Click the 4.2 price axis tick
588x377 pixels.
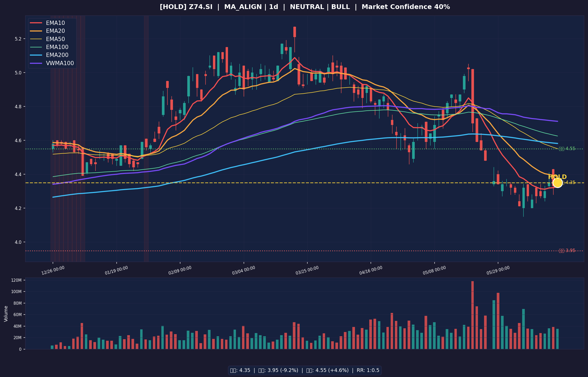click(18, 208)
